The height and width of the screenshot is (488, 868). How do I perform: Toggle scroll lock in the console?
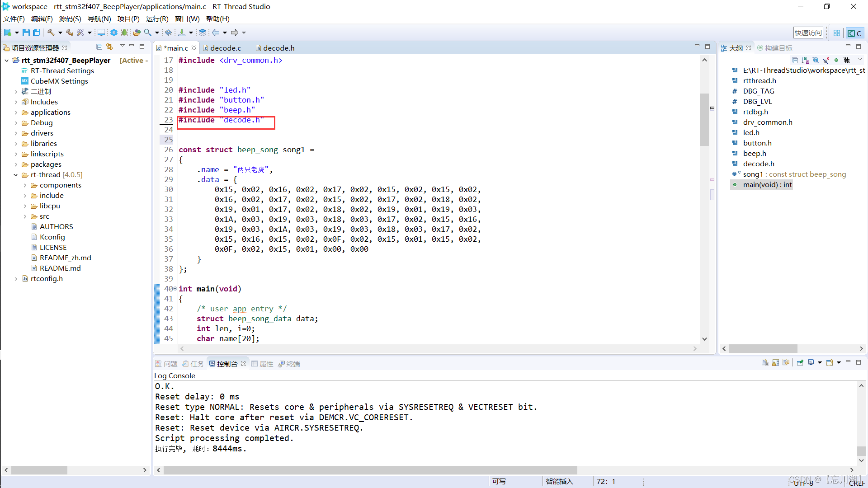point(775,362)
